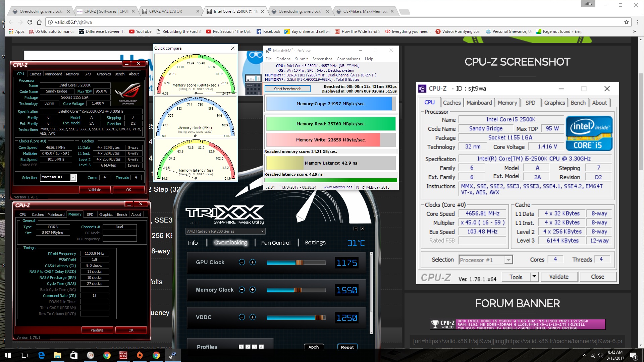Screen dimensions: 644x362
Task: Close the TRIXX utility with X icon
Action: coord(363,229)
